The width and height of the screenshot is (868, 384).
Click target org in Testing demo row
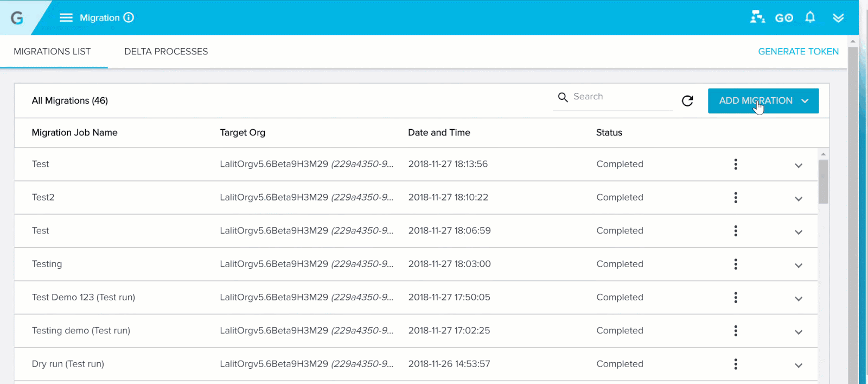307,331
